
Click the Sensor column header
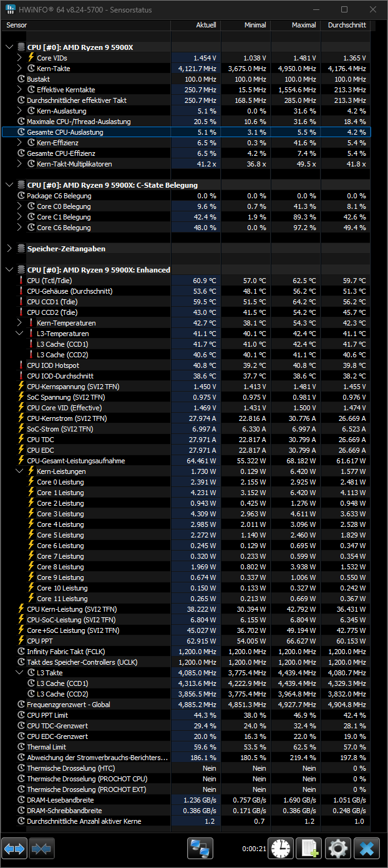point(86,26)
